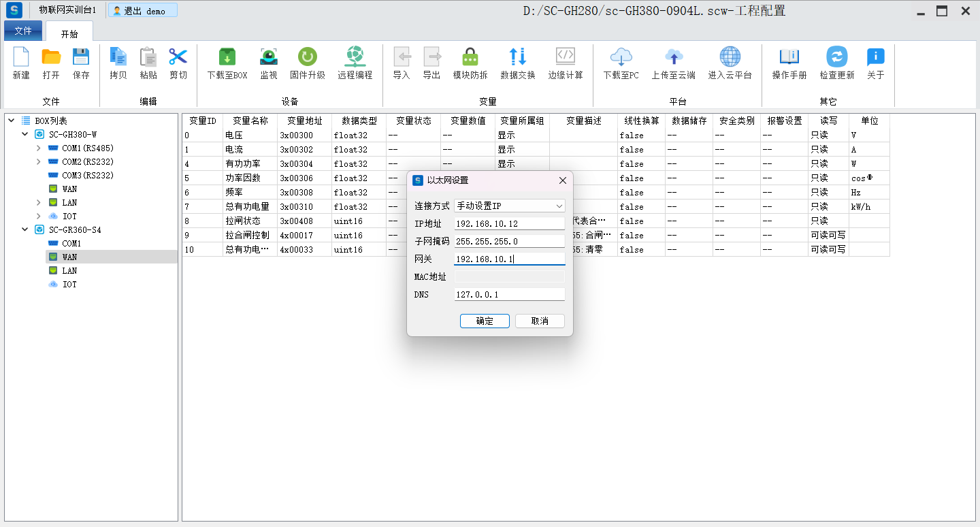980x527 pixels.
Task: Click the 固件升级 firmware upgrade icon
Action: (307, 58)
